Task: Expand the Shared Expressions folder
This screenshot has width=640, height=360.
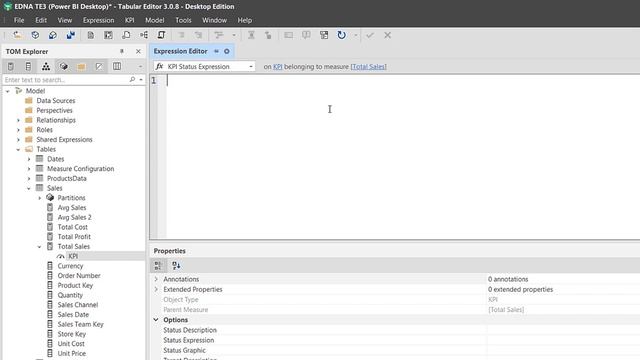Action: (x=18, y=140)
